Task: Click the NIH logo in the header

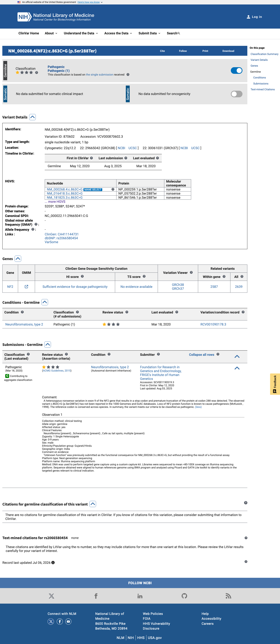Action: pos(24,17)
